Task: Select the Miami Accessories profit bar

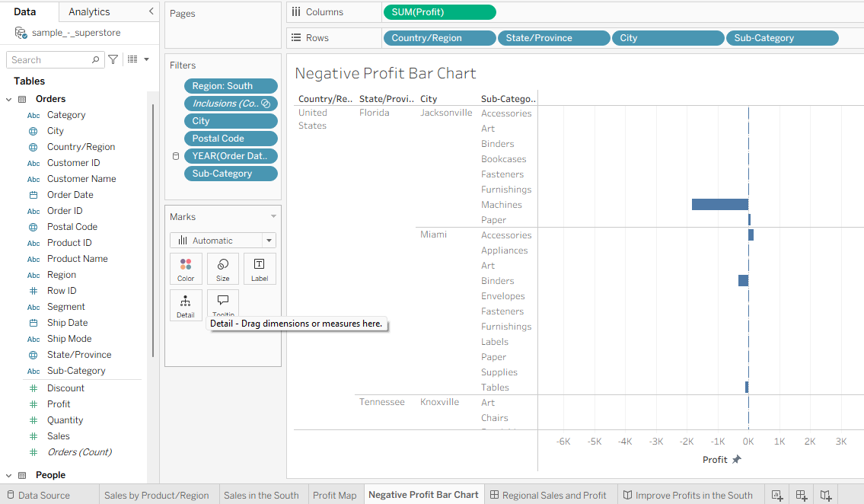Action: click(751, 234)
